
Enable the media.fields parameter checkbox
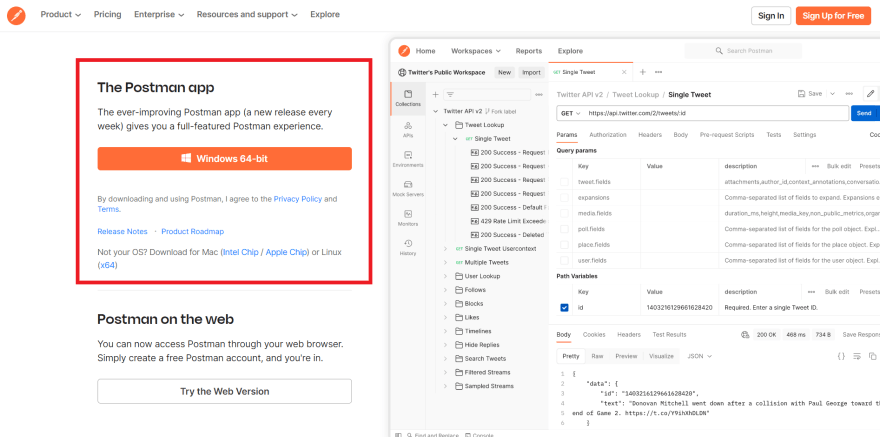pos(565,214)
